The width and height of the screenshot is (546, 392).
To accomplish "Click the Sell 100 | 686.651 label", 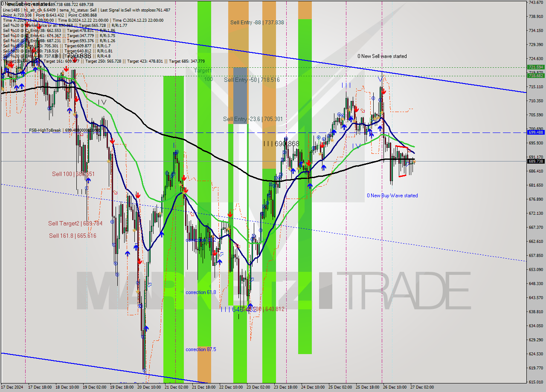I will tap(73, 174).
